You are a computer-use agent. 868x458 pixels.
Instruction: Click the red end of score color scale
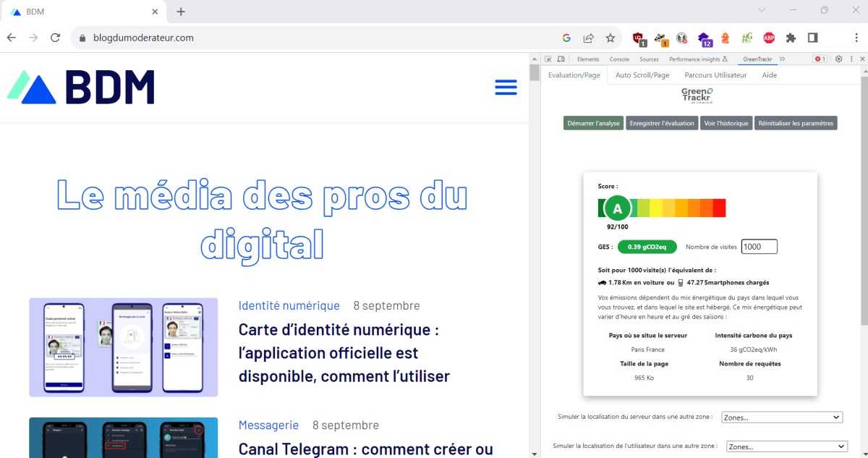pos(719,208)
